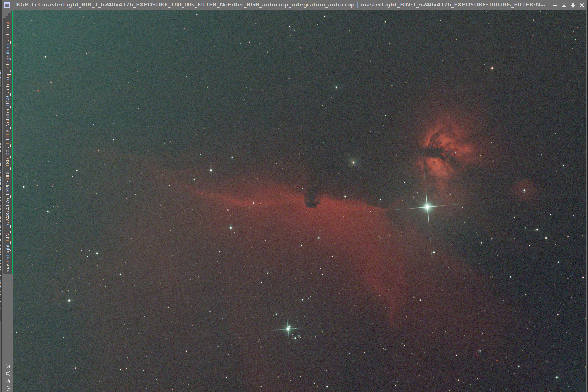Click the fit-view square icon in left strip
588x392 pixels.
pyautogui.click(x=8, y=374)
